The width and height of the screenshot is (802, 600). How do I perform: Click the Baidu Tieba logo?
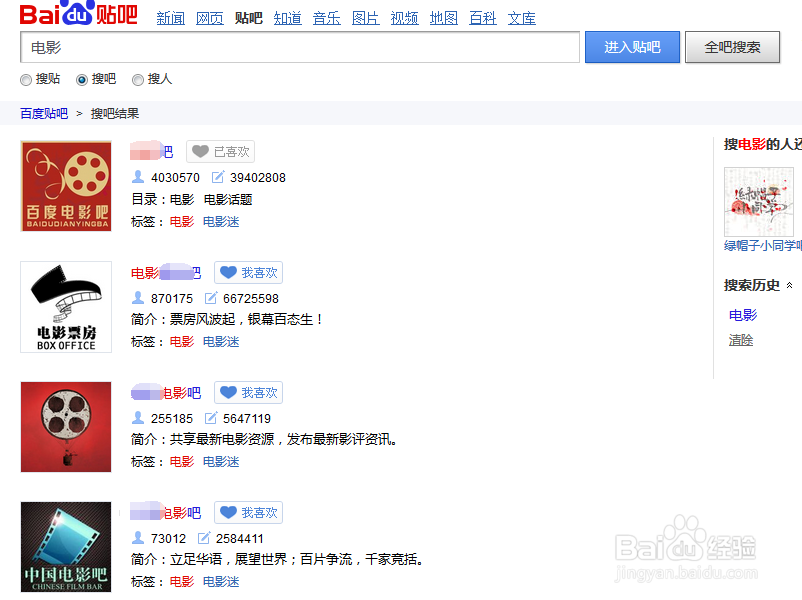[78, 13]
